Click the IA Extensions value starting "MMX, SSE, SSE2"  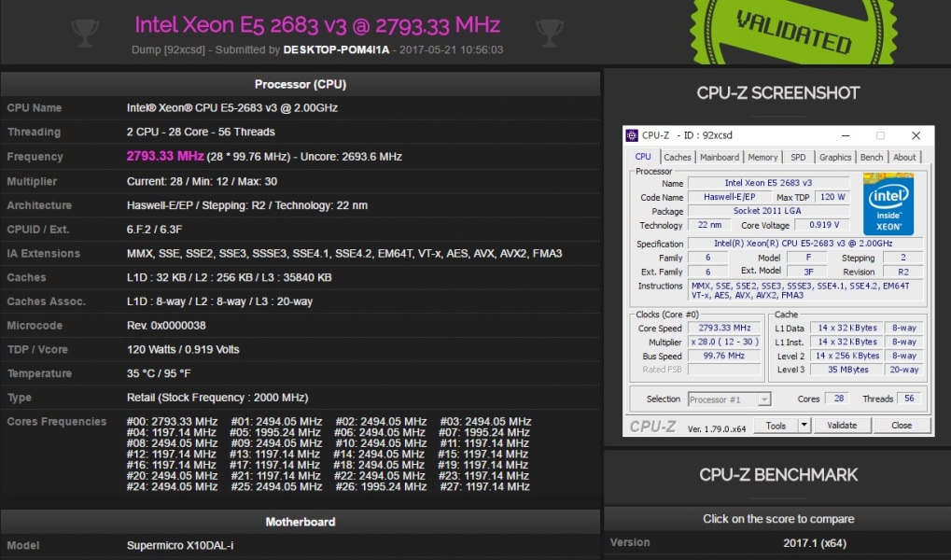pyautogui.click(x=344, y=254)
